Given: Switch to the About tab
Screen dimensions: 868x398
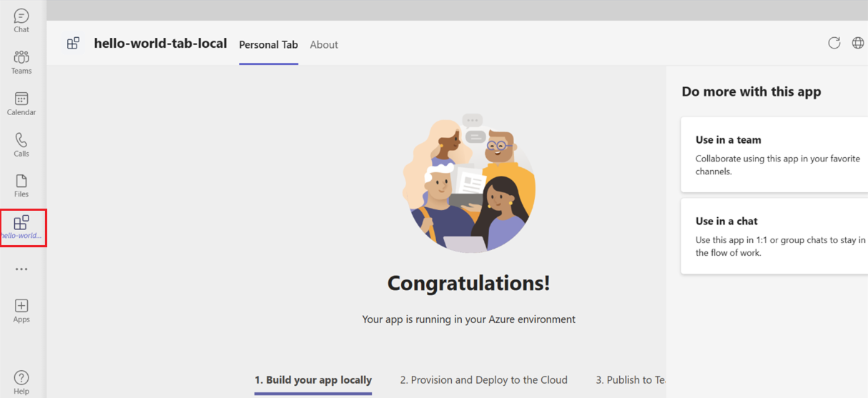Looking at the screenshot, I should tap(324, 44).
